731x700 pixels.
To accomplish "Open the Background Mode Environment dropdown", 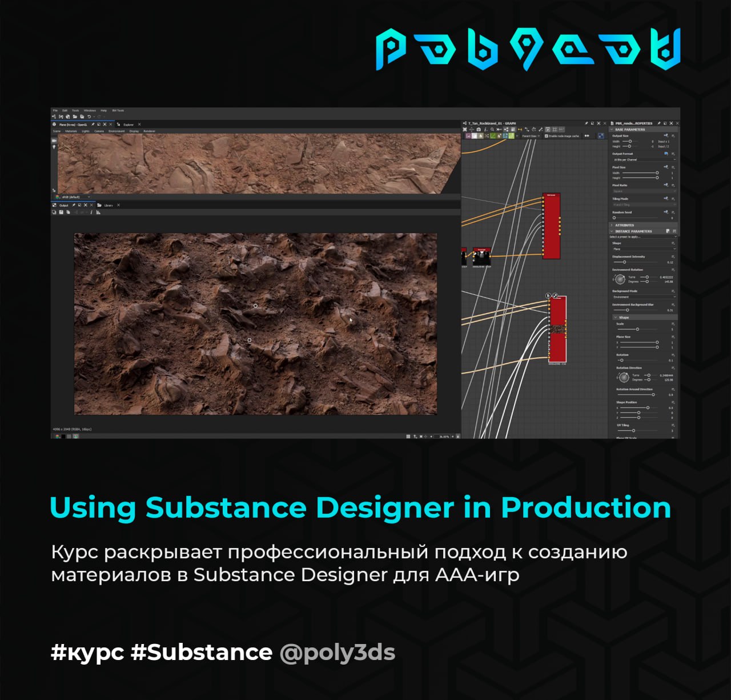I will [x=644, y=297].
